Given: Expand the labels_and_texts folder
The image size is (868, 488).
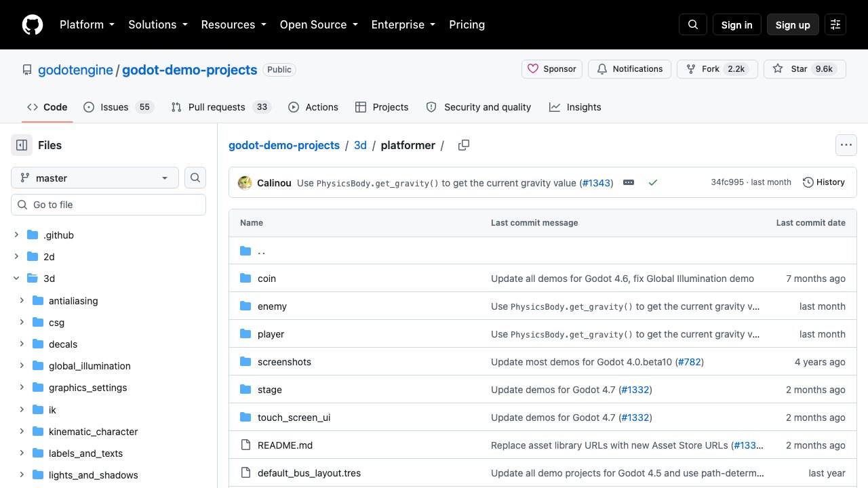Looking at the screenshot, I should click(22, 453).
